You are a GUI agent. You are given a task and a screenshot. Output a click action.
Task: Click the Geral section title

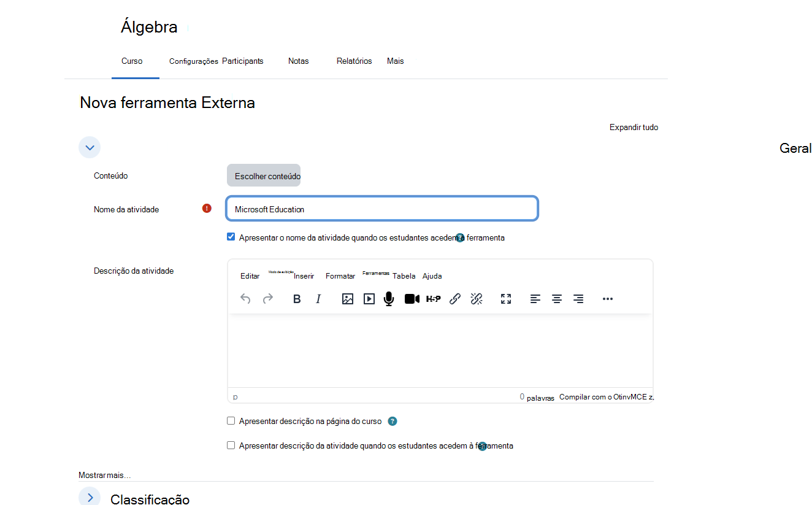pyautogui.click(x=795, y=148)
